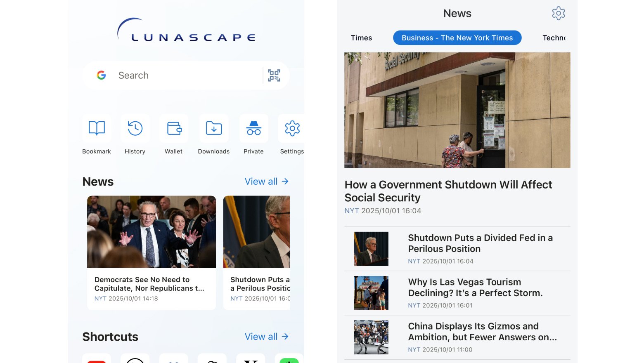
Task: Click View all next to News
Action: point(267,181)
